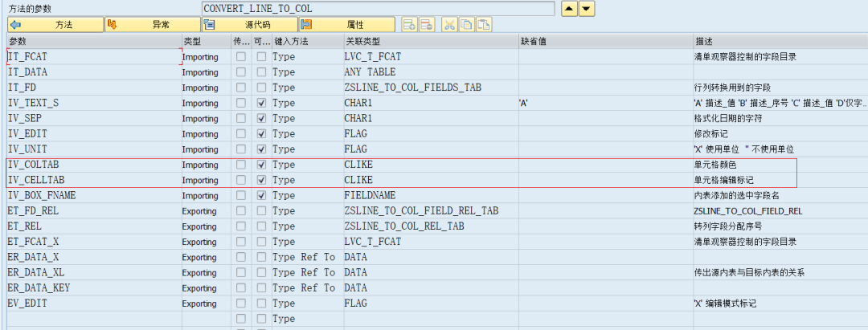Select the IT_FD parameter cell
868x330 pixels.
click(94, 88)
